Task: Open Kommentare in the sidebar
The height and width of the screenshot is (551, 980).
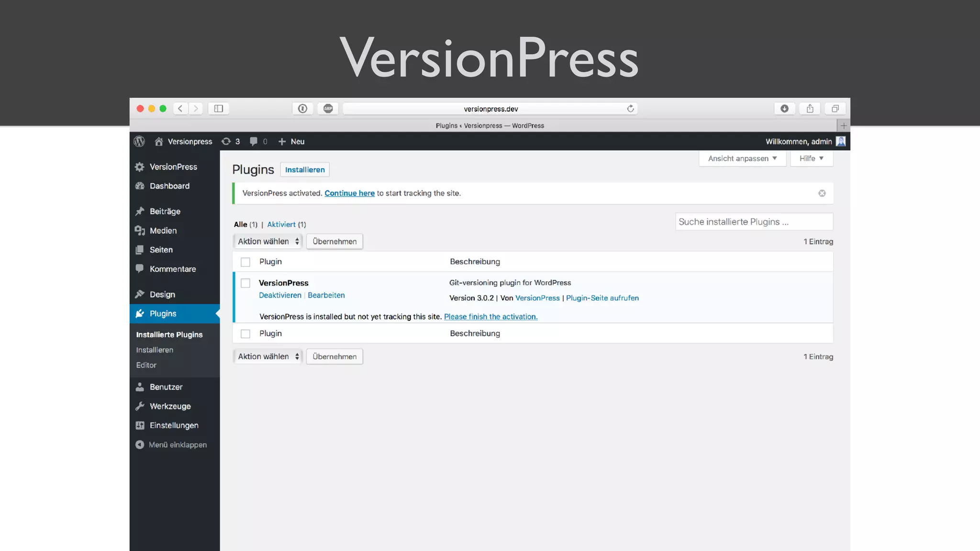Action: (x=175, y=269)
